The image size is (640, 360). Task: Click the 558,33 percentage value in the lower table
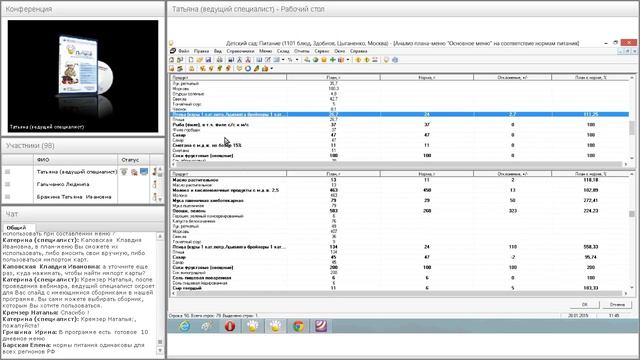(591, 247)
